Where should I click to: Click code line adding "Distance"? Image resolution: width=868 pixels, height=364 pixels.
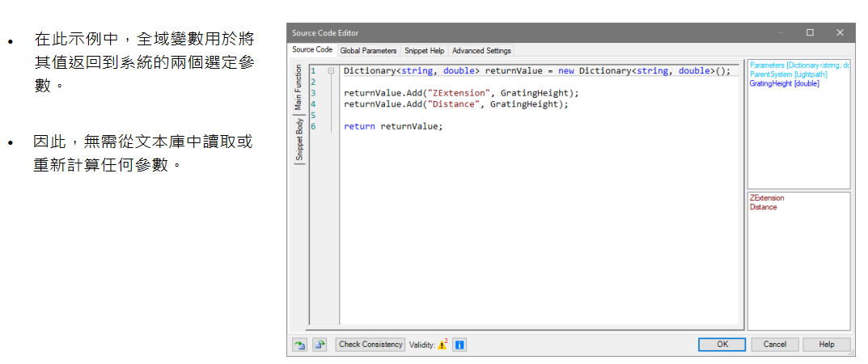click(456, 104)
